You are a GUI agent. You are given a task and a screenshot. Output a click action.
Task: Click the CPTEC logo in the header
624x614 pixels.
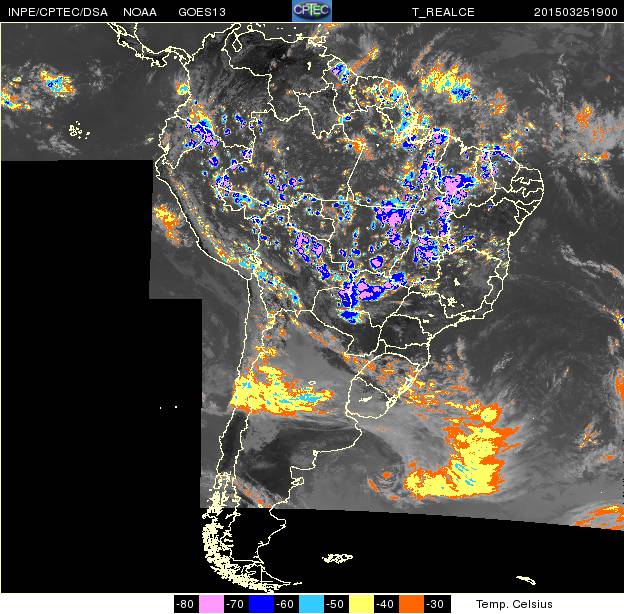(312, 11)
